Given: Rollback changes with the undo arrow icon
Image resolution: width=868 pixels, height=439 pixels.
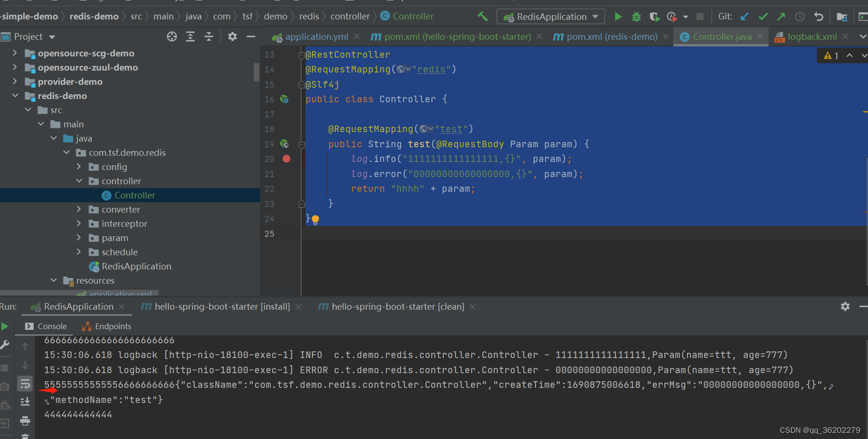Looking at the screenshot, I should pyautogui.click(x=819, y=17).
